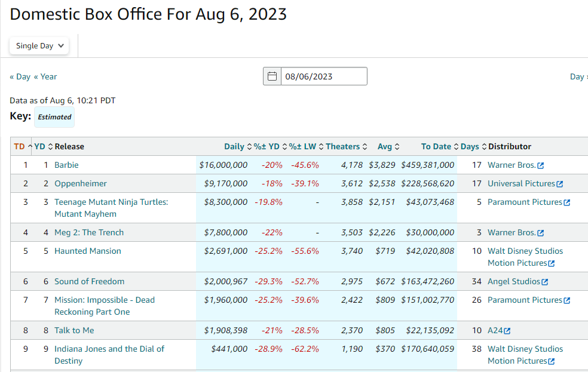The height and width of the screenshot is (372, 588).
Task: Click external link icon next to A24
Action: tap(507, 331)
